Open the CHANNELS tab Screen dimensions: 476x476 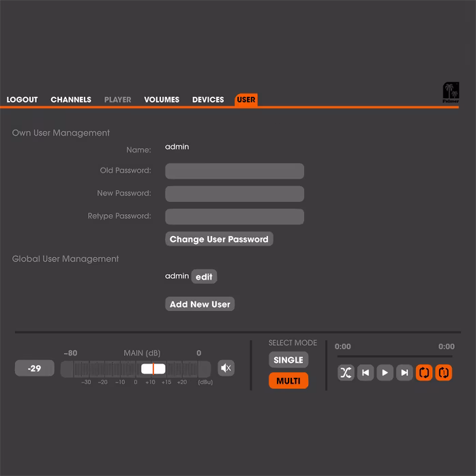coord(71,100)
